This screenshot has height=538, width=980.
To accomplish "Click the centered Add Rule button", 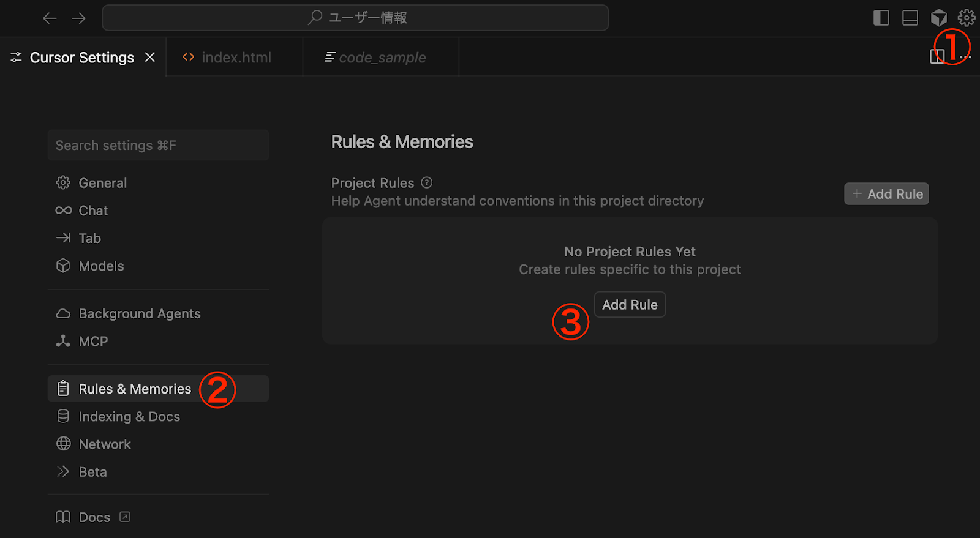I will point(630,305).
